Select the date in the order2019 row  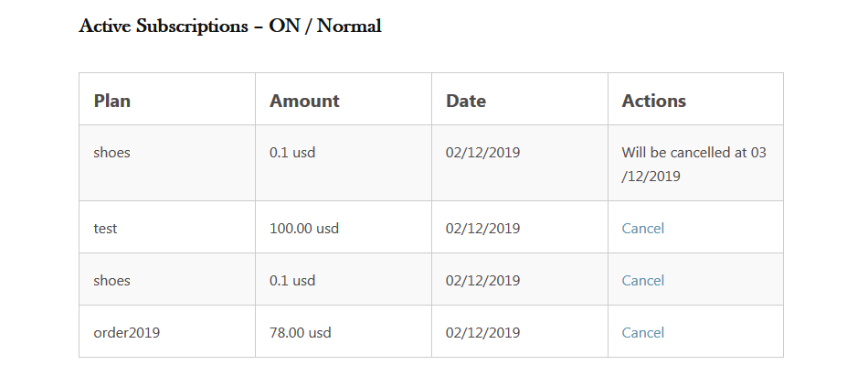(x=483, y=332)
